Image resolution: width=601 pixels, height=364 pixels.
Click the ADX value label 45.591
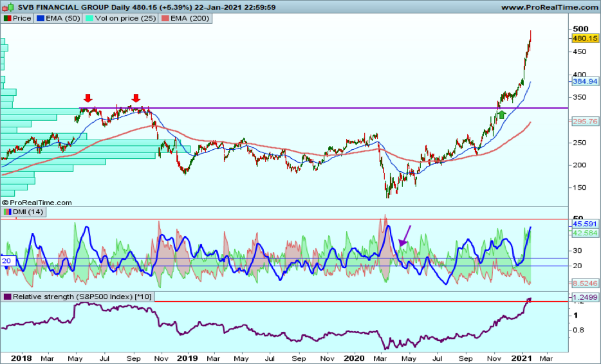(585, 224)
